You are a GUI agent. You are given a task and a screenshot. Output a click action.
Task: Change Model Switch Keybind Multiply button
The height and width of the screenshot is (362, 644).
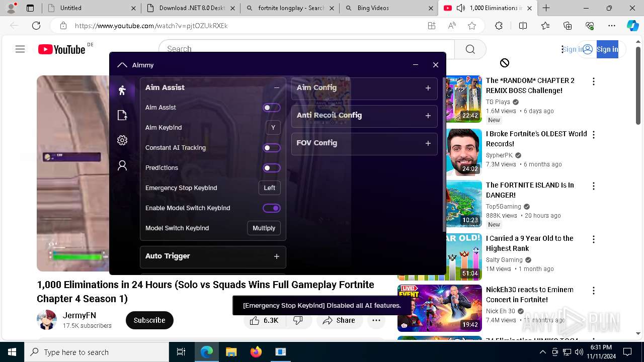[264, 228]
